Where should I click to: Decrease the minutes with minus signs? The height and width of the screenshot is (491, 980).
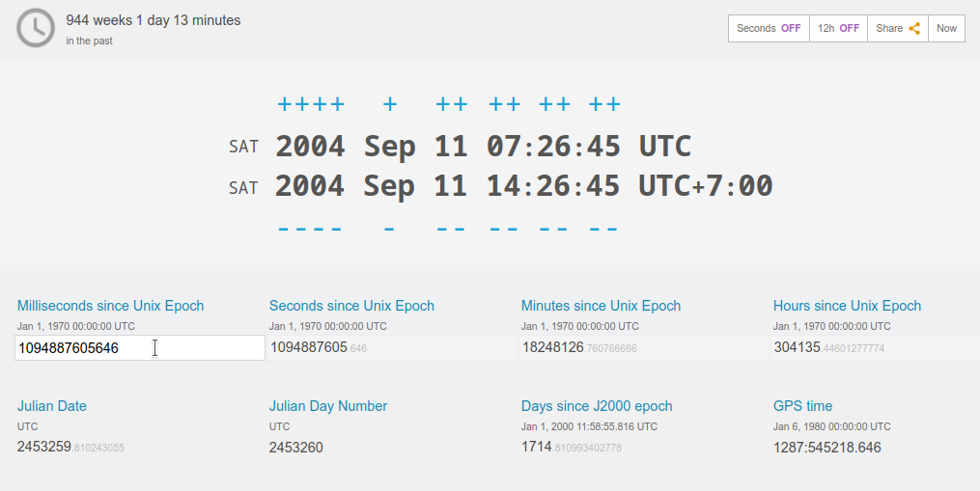(x=554, y=230)
